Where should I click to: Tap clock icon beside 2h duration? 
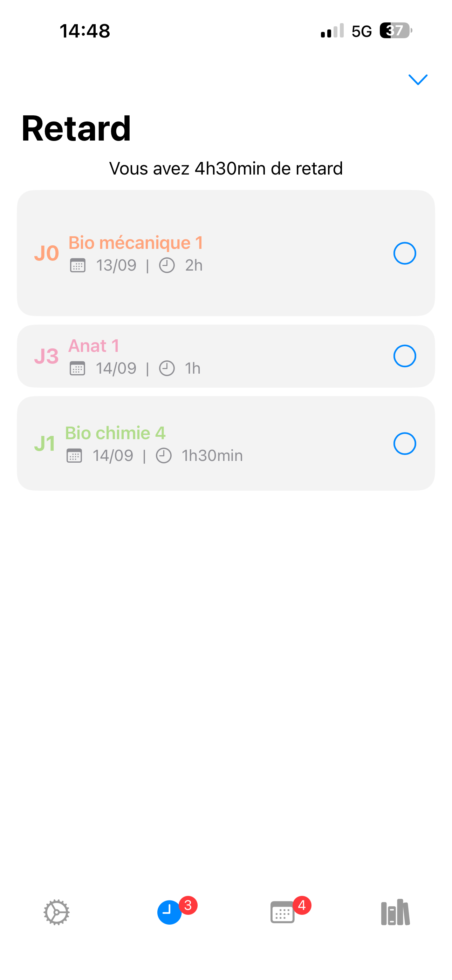pos(167,266)
